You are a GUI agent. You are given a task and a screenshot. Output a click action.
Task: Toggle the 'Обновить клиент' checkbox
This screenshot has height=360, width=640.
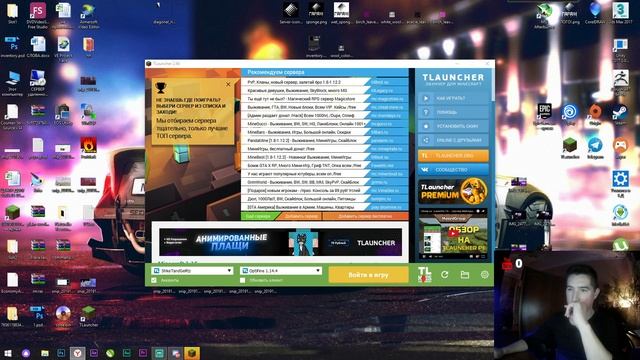point(242,280)
